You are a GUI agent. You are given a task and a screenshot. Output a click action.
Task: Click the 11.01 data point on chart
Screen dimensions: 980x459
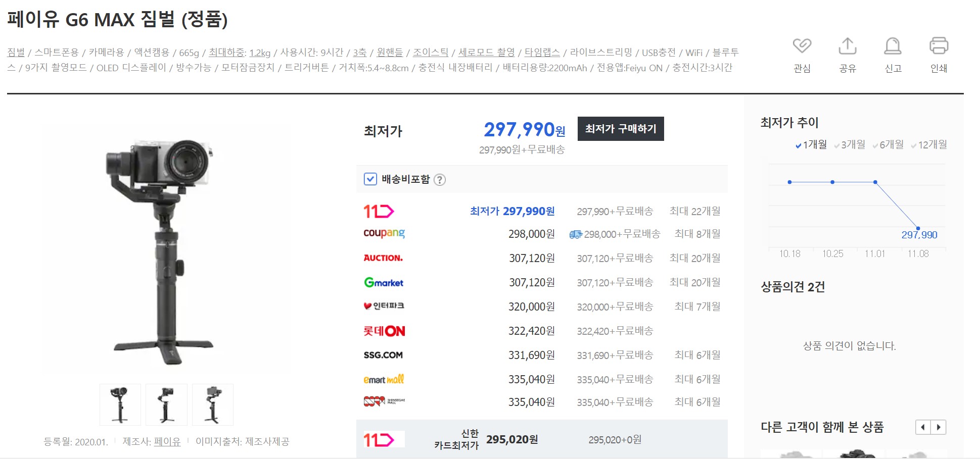[x=875, y=182]
